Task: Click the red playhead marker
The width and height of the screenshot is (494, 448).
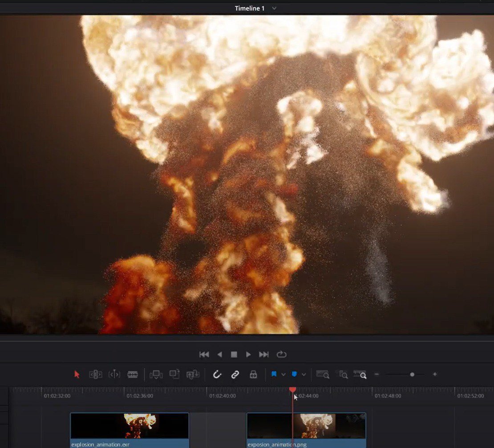Action: [x=293, y=390]
